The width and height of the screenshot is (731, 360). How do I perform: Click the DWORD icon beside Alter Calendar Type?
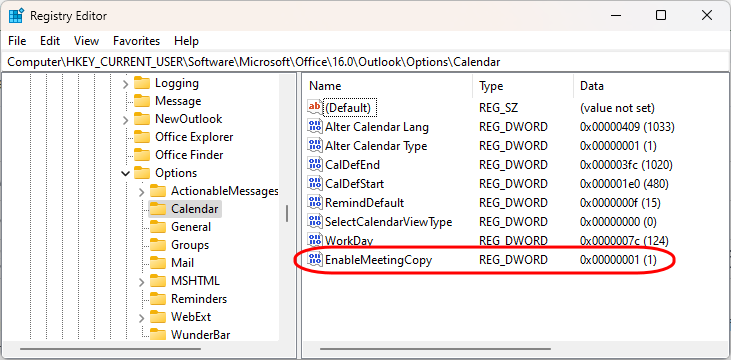point(315,146)
